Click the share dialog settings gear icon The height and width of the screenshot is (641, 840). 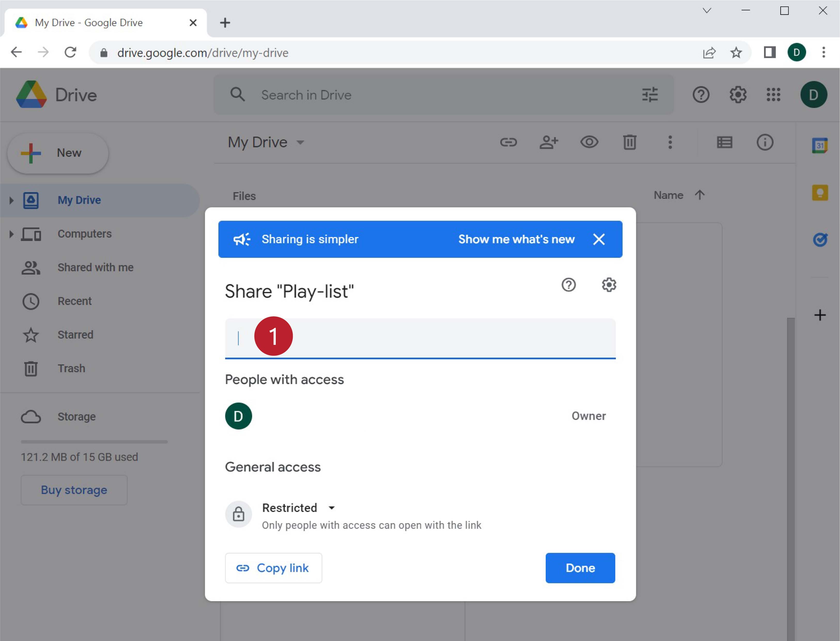pyautogui.click(x=609, y=285)
